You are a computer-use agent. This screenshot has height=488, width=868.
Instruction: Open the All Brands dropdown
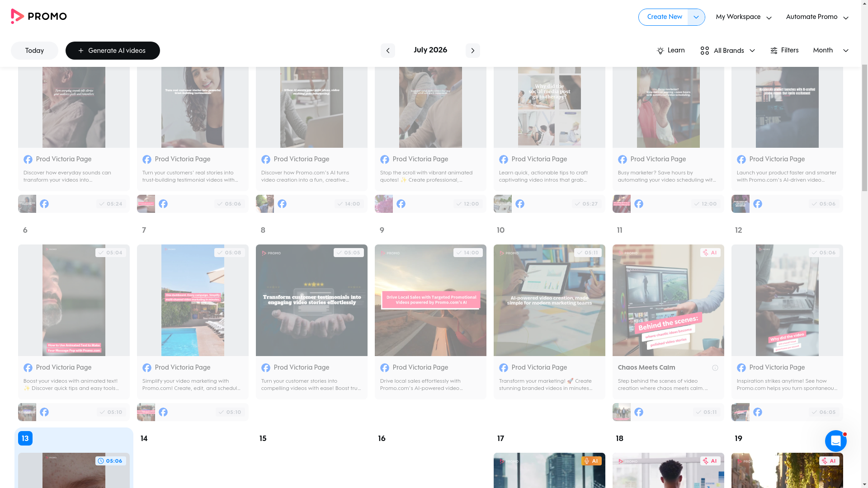click(x=727, y=51)
